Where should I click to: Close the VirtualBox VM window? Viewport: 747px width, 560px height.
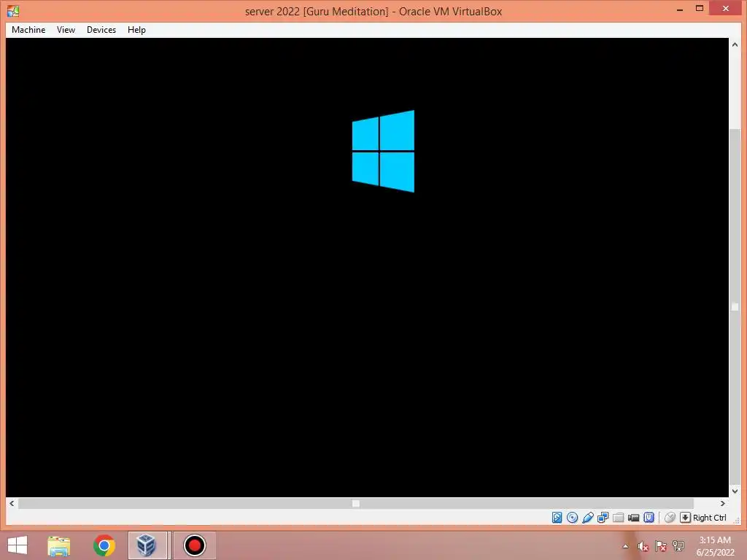pyautogui.click(x=726, y=9)
